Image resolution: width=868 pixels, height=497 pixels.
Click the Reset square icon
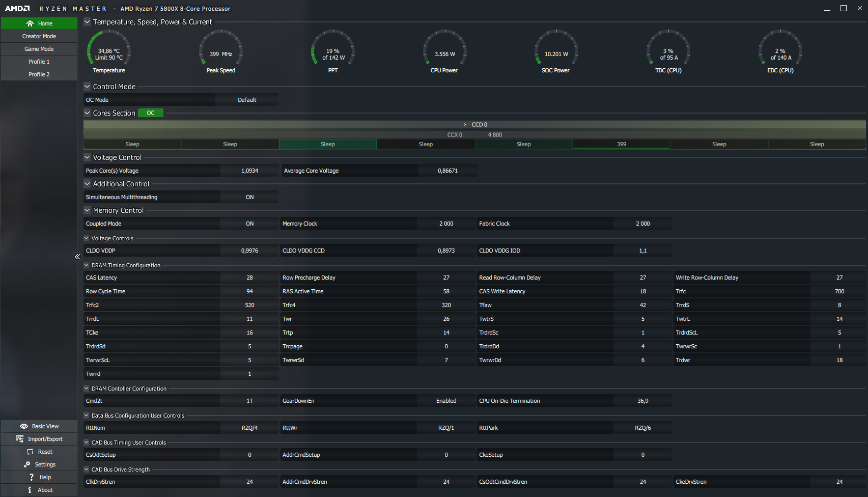tap(30, 452)
